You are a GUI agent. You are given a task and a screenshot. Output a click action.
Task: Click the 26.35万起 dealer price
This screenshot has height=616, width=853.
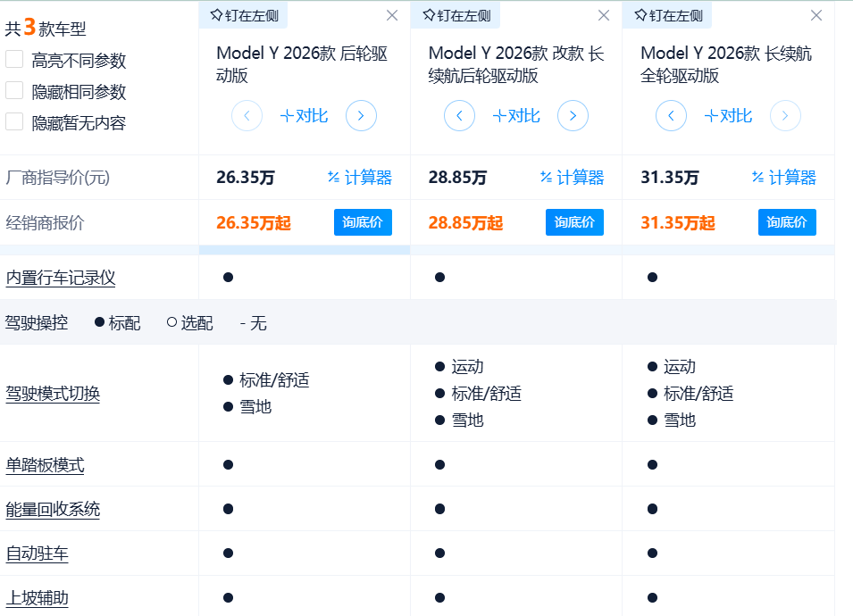point(254,223)
